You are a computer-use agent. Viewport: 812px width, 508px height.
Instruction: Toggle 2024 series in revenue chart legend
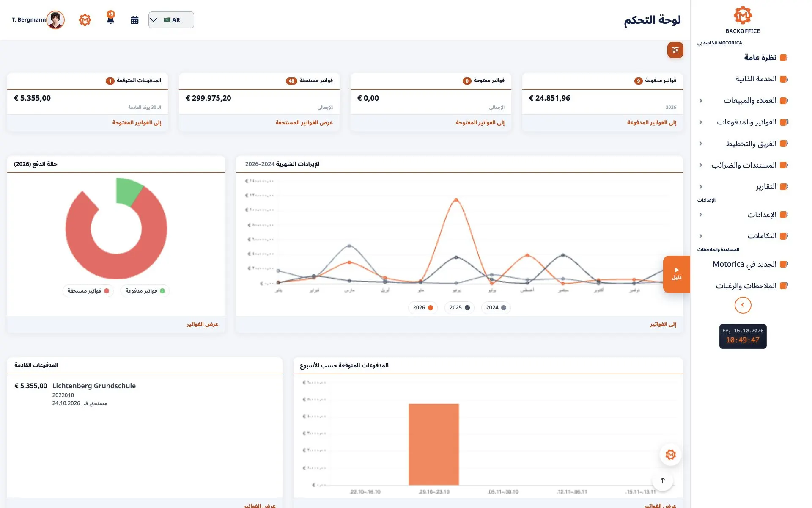click(x=496, y=308)
